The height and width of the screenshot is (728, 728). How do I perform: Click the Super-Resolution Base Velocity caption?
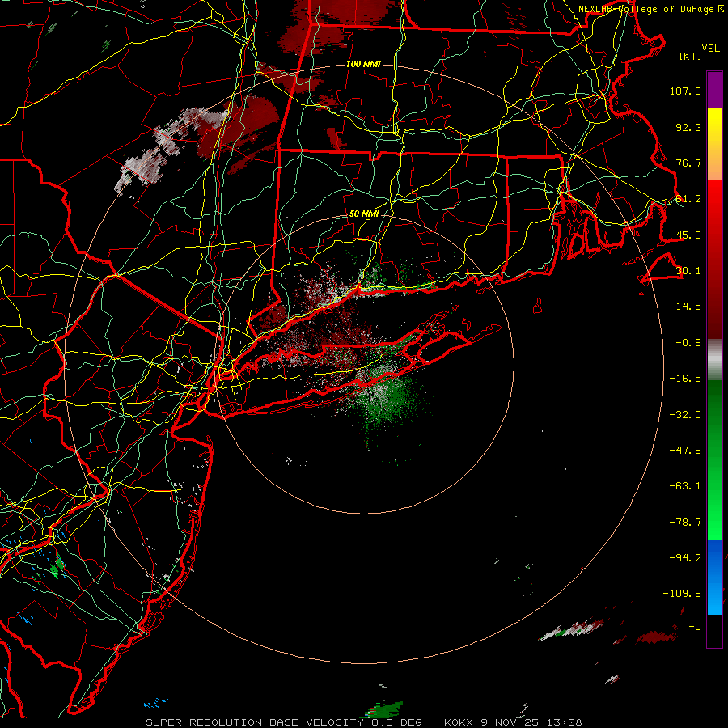point(363,722)
